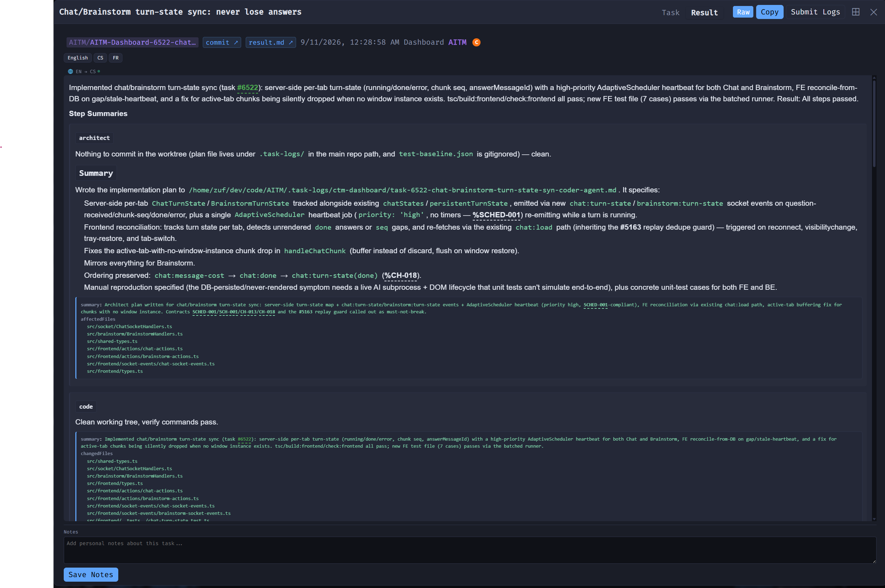Close the task result dialog
The width and height of the screenshot is (885, 588).
click(873, 12)
